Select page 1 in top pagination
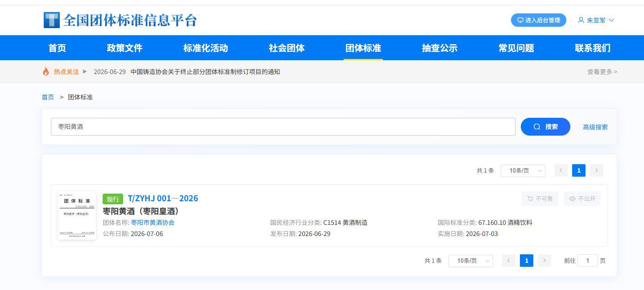Image resolution: width=644 pixels, height=290 pixels. click(579, 170)
